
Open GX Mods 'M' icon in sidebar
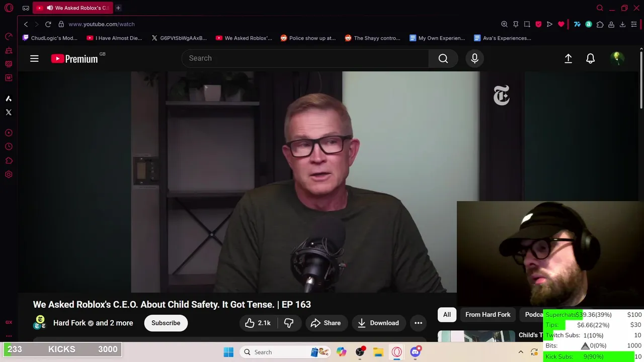pyautogui.click(x=9, y=78)
